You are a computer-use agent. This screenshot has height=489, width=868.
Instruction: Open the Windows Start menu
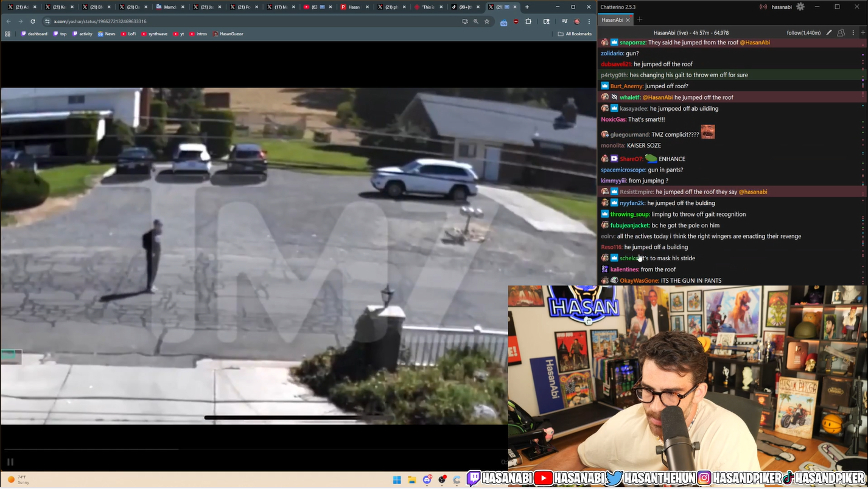point(397,480)
